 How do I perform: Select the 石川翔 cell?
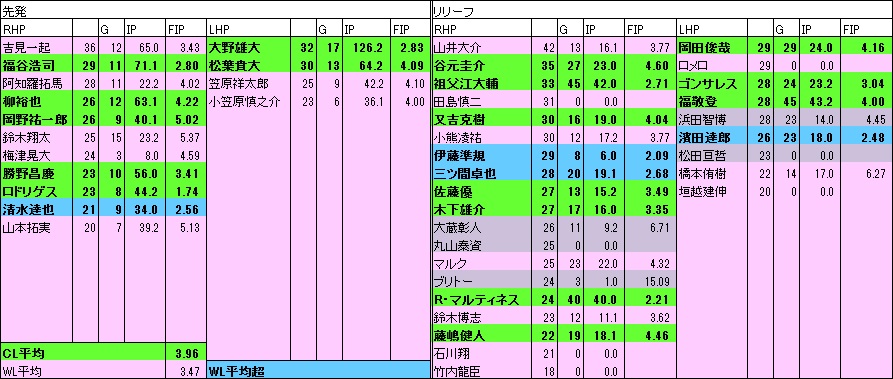coord(481,354)
